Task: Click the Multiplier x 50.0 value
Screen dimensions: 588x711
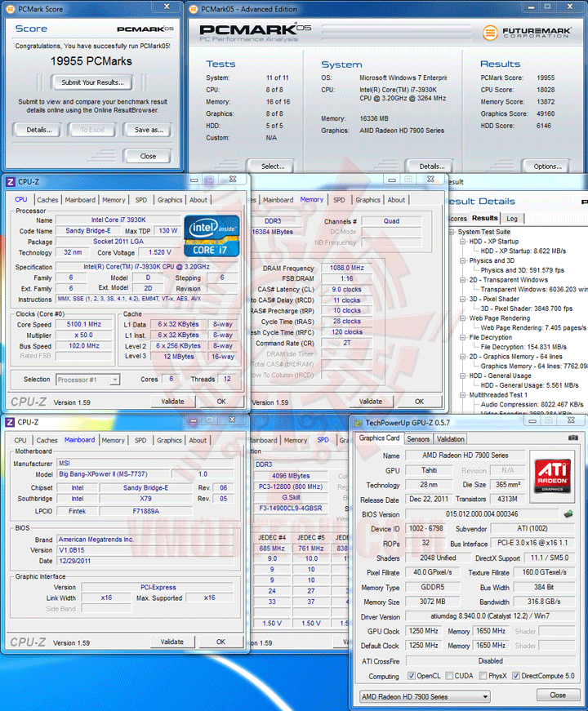Action: 84,336
